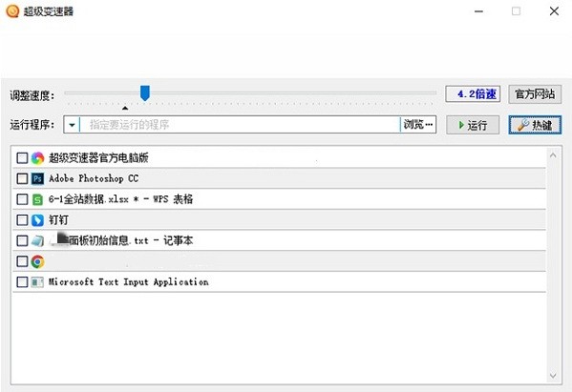Click the 运行 button
The image size is (572, 392).
coord(473,125)
